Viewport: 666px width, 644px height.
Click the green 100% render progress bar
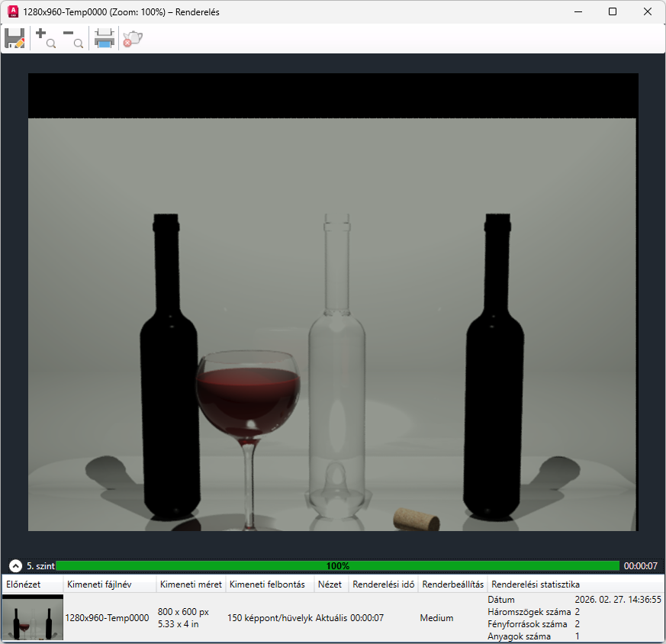click(x=337, y=566)
